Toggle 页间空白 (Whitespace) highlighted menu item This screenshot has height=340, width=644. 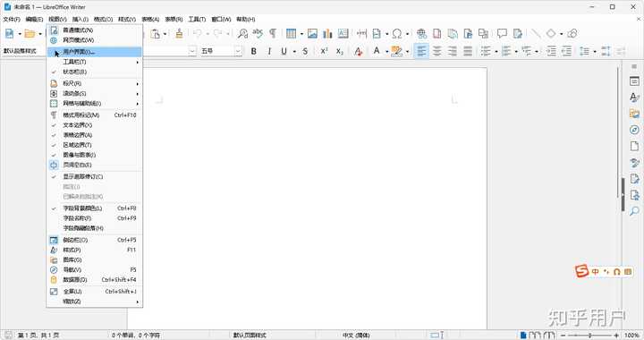click(x=95, y=165)
